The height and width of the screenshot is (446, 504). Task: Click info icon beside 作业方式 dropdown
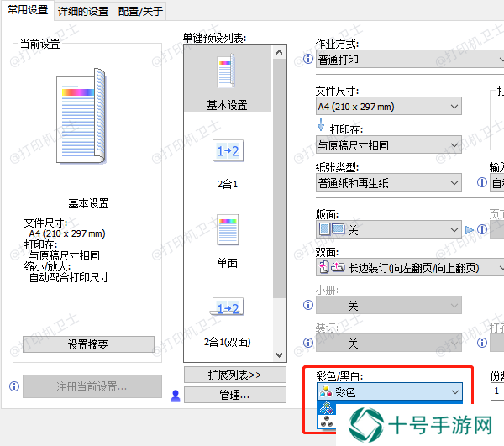point(308,59)
